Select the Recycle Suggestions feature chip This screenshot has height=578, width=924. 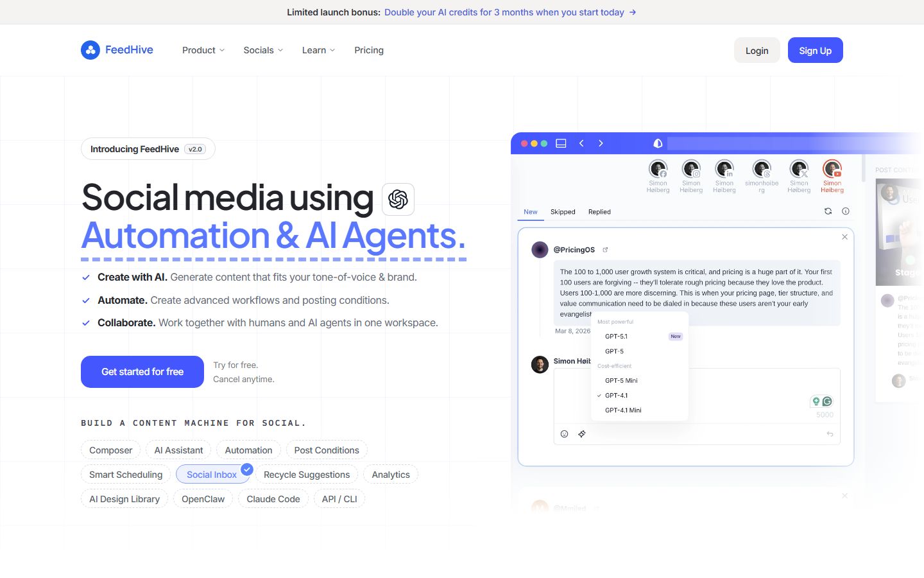(307, 475)
